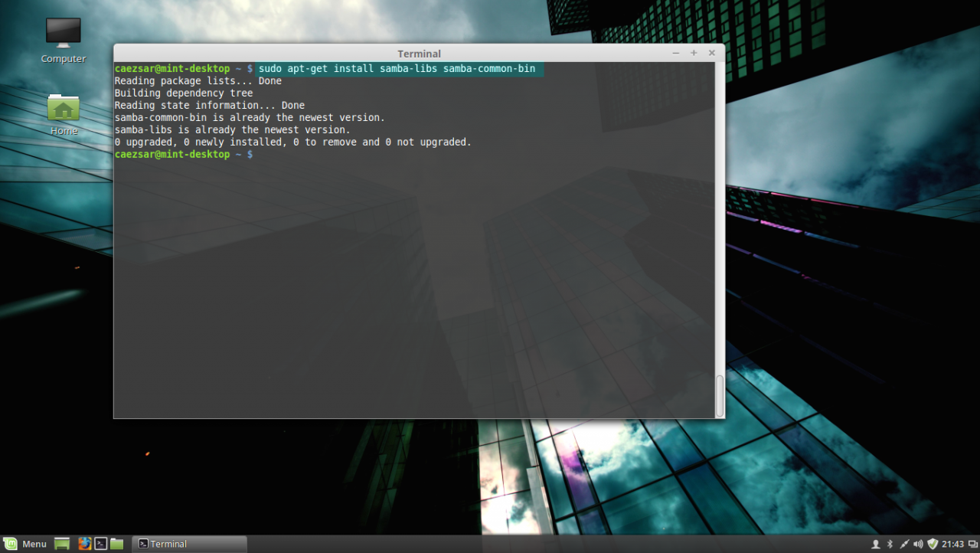Select the Terminal window in the taskbar
Screen dimensions: 980x553
click(x=189, y=544)
